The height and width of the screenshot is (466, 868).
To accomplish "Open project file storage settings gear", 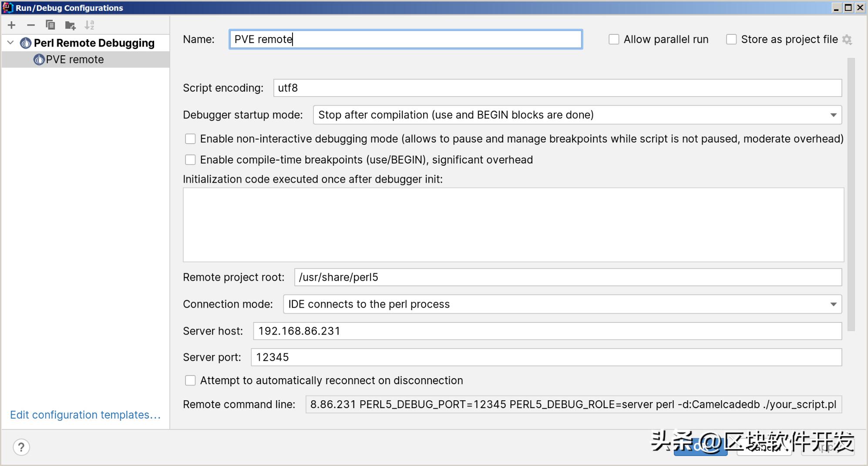I will click(847, 40).
